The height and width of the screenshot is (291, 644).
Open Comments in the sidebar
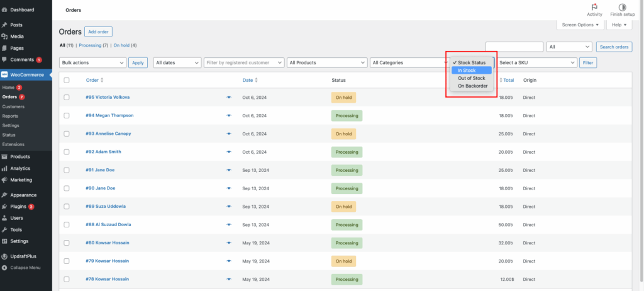(22, 59)
